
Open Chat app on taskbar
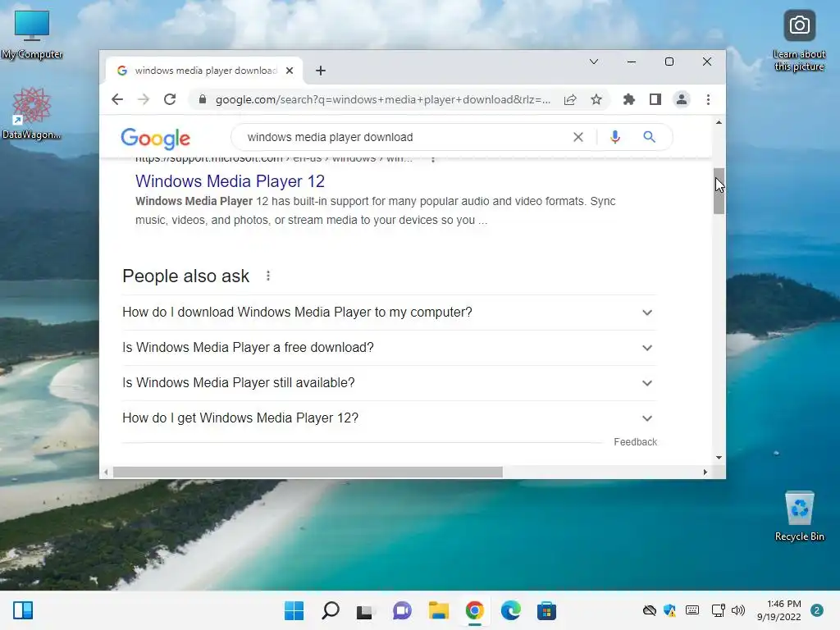(x=402, y=610)
